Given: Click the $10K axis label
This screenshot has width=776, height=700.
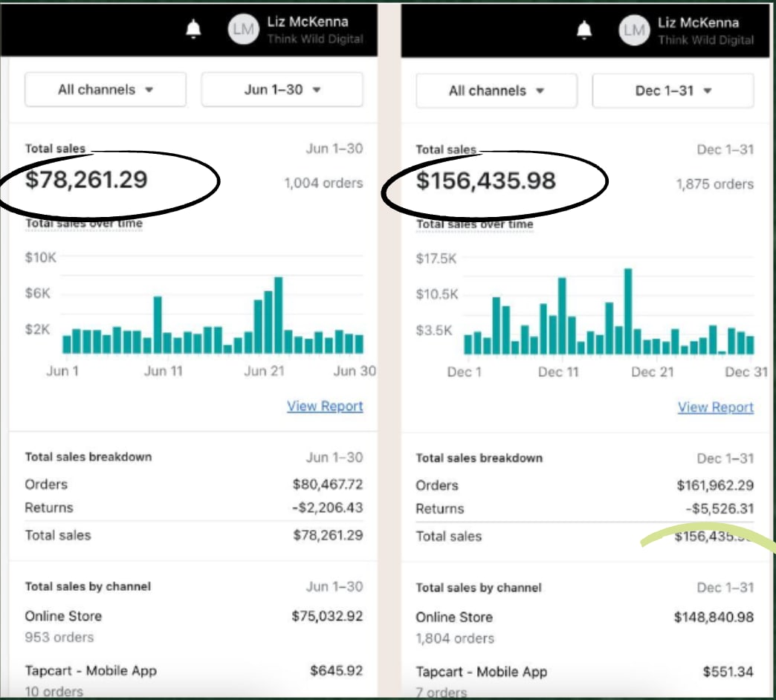Looking at the screenshot, I should (41, 257).
